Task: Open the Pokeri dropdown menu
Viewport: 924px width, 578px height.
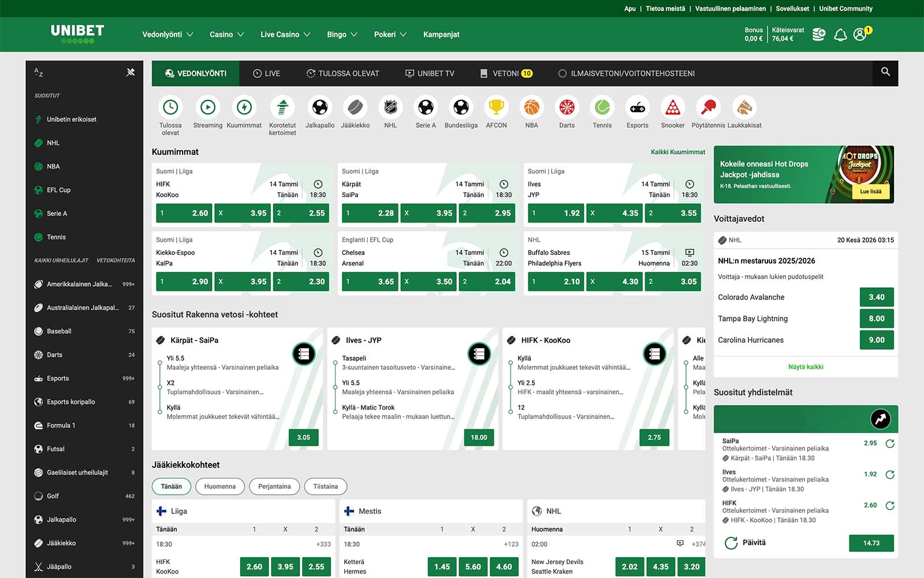Action: (390, 35)
